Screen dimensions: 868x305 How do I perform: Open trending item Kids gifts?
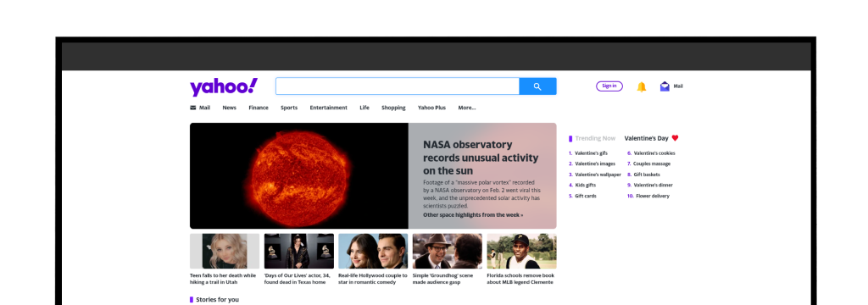coord(586,185)
